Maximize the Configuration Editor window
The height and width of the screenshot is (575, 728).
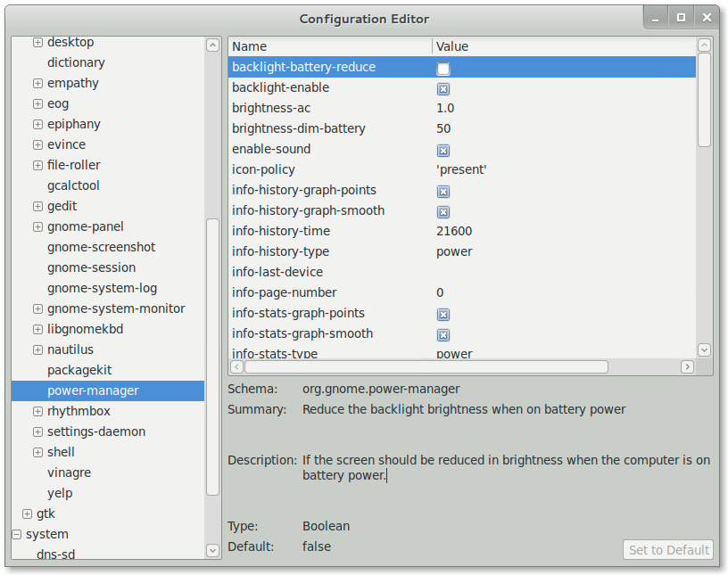tap(681, 18)
